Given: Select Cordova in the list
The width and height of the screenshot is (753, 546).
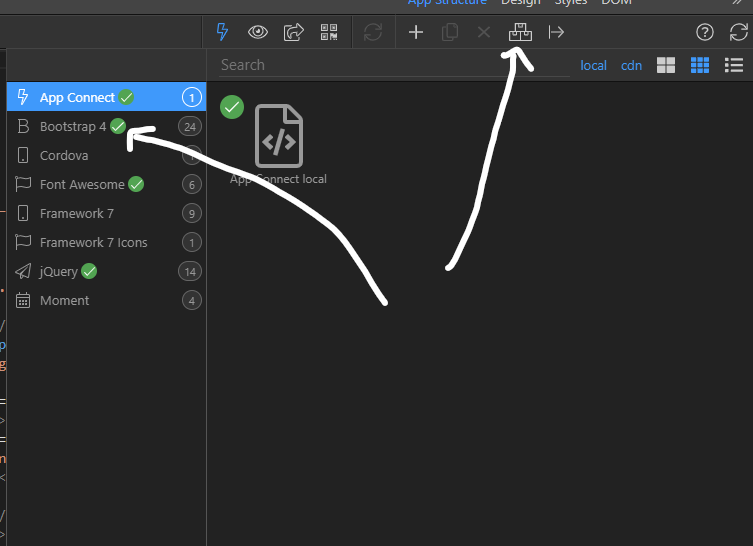Looking at the screenshot, I should click(107, 155).
